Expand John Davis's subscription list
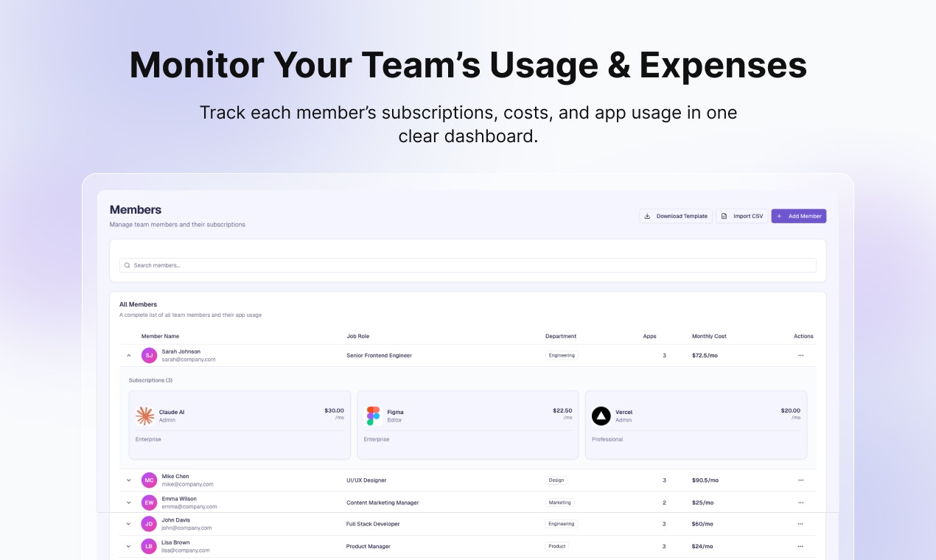This screenshot has width=936, height=560. 128,524
